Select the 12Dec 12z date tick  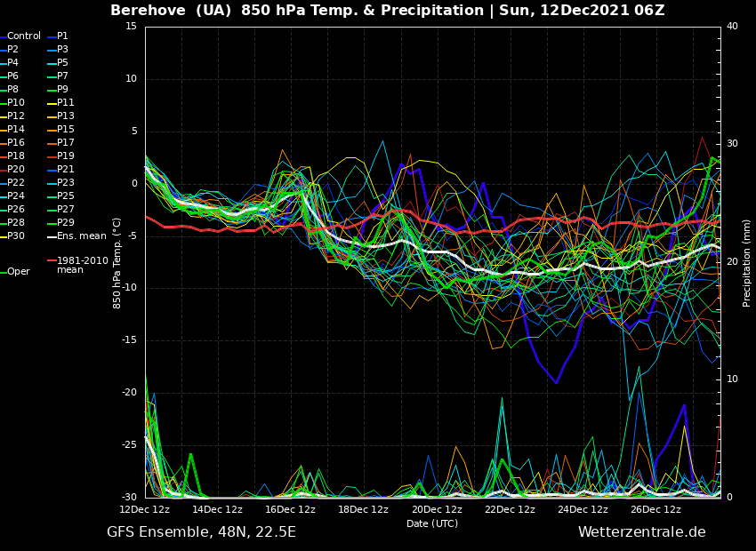pos(145,510)
